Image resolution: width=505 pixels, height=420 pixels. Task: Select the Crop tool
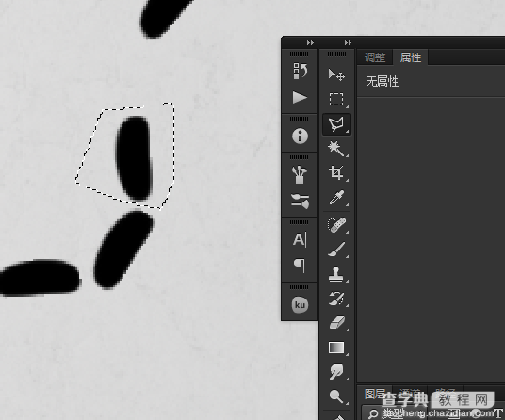coord(336,173)
